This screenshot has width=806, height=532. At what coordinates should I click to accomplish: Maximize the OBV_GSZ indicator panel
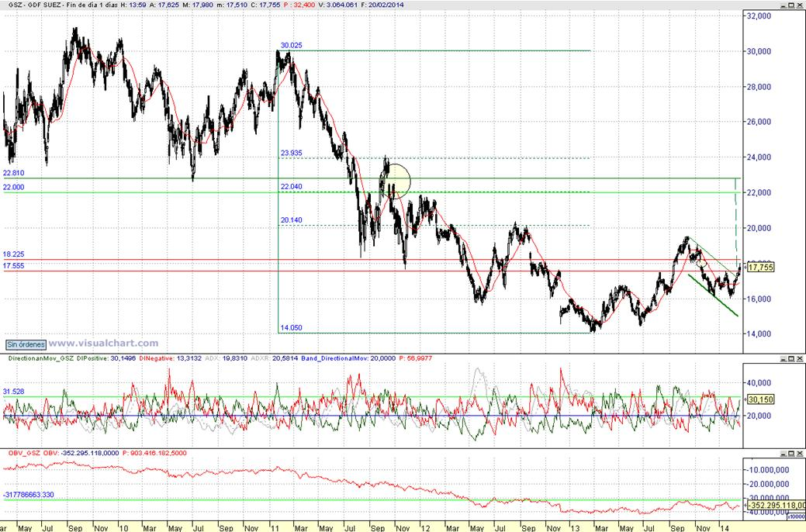pyautogui.click(x=791, y=454)
